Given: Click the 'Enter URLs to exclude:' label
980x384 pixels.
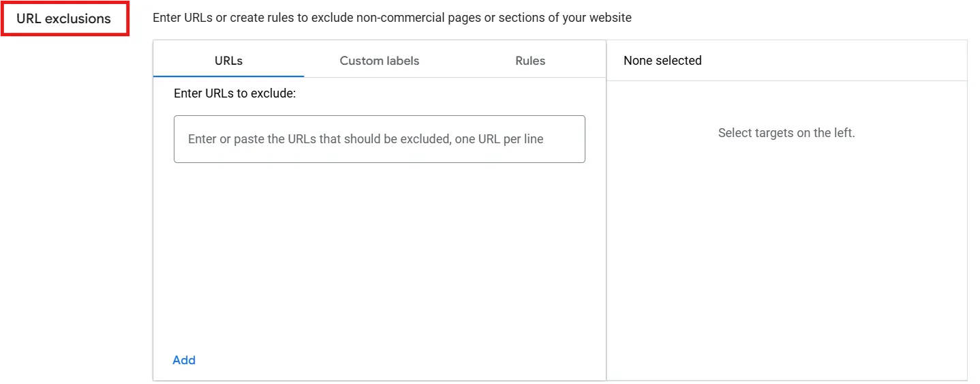Looking at the screenshot, I should (x=235, y=93).
